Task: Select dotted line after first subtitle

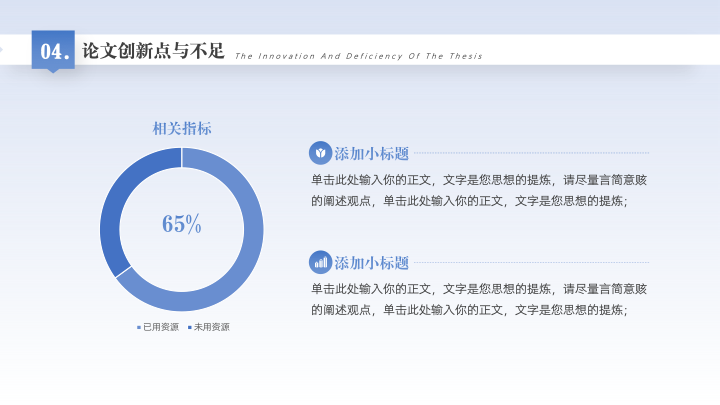Action: click(531, 153)
